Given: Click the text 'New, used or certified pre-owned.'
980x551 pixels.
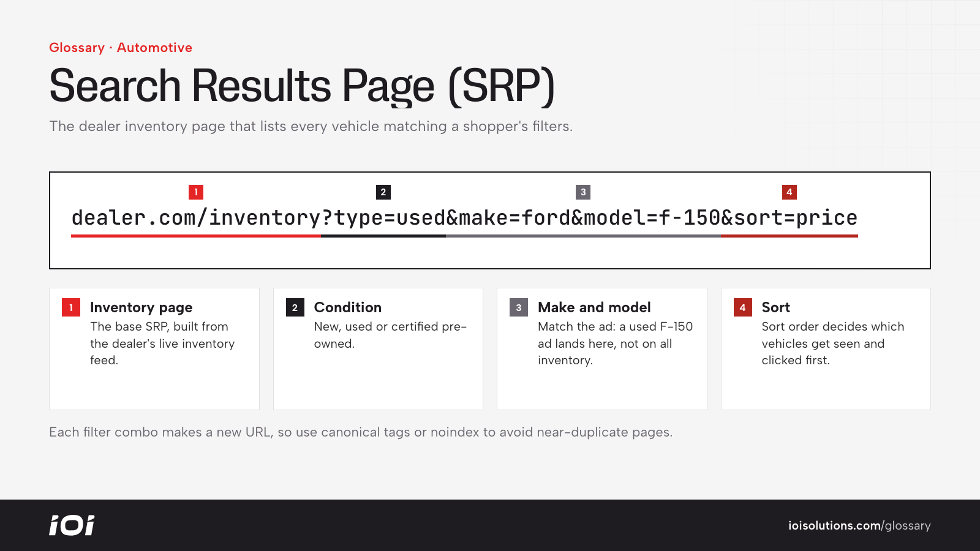Looking at the screenshot, I should tap(390, 335).
